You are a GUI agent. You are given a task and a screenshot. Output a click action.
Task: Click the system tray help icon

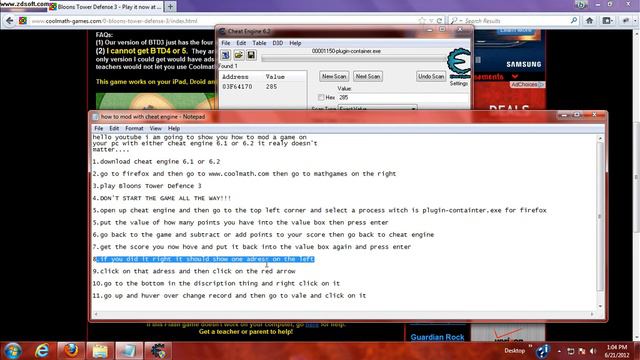[543, 351]
